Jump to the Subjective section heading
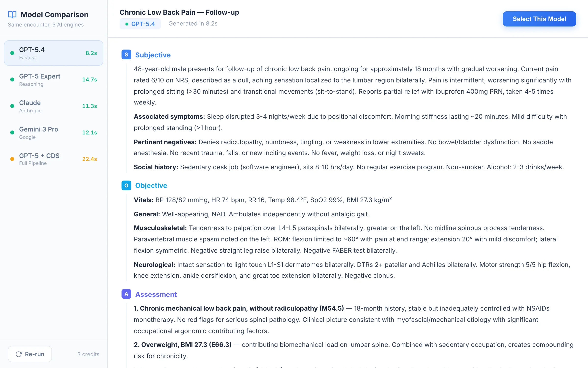 pos(153,55)
